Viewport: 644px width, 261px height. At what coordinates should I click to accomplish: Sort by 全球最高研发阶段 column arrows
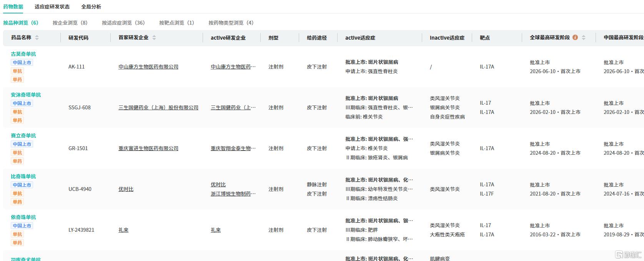(584, 38)
